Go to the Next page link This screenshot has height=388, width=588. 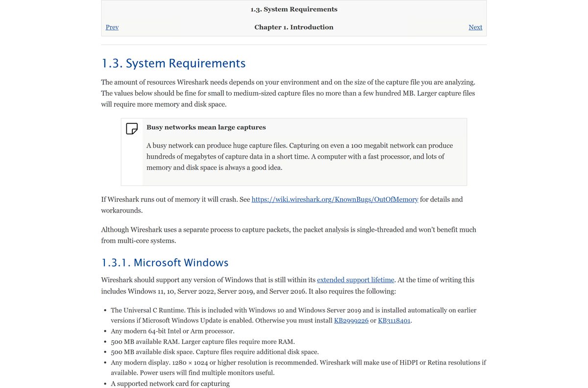click(x=475, y=27)
